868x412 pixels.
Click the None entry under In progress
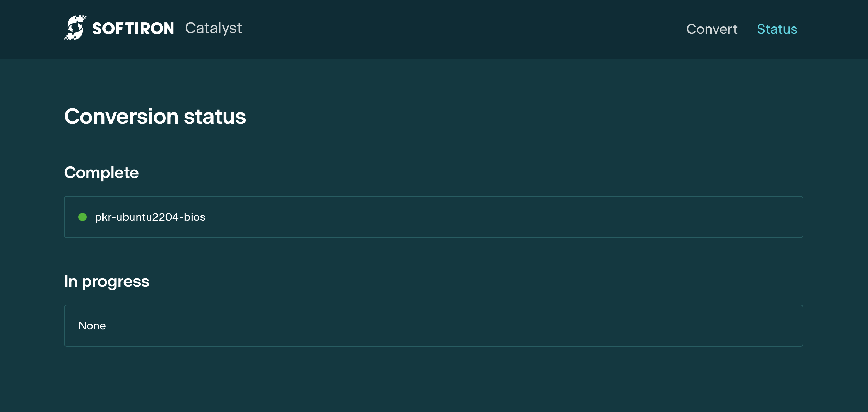click(92, 326)
